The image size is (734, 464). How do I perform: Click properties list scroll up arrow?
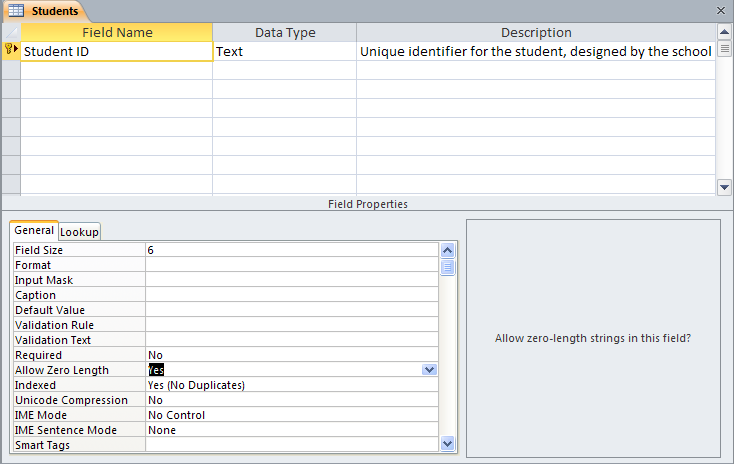448,250
